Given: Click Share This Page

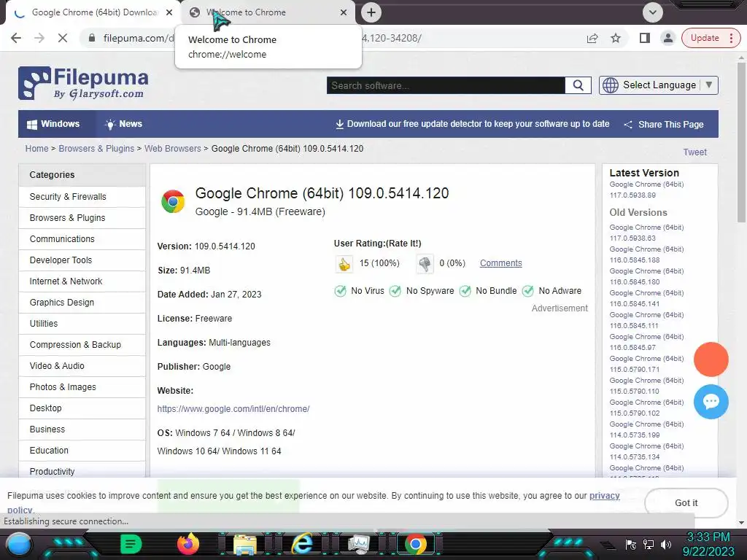Looking at the screenshot, I should [x=664, y=124].
